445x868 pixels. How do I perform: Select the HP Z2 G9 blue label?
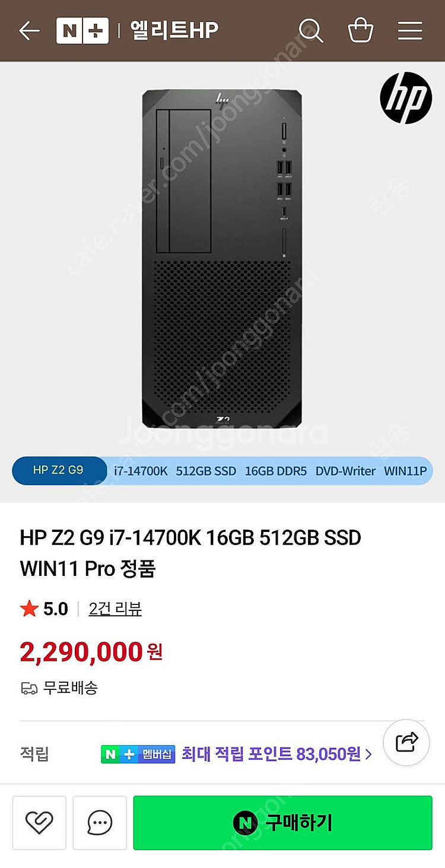(58, 470)
